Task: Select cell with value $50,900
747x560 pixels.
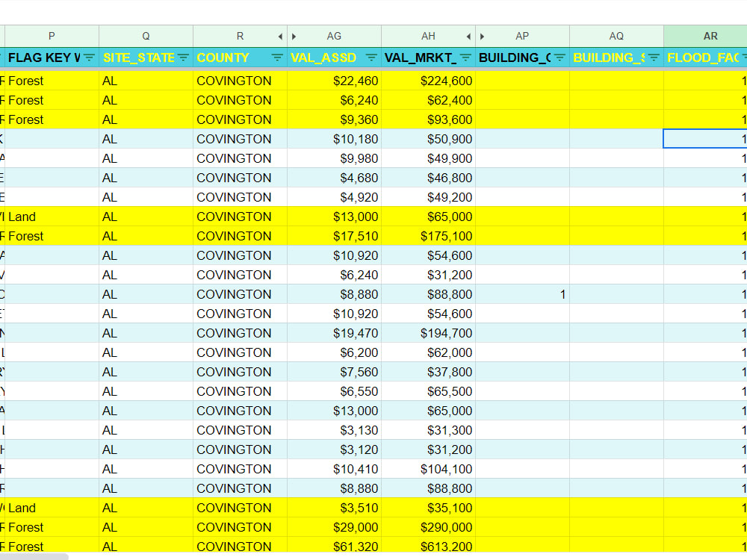Action: (428, 139)
